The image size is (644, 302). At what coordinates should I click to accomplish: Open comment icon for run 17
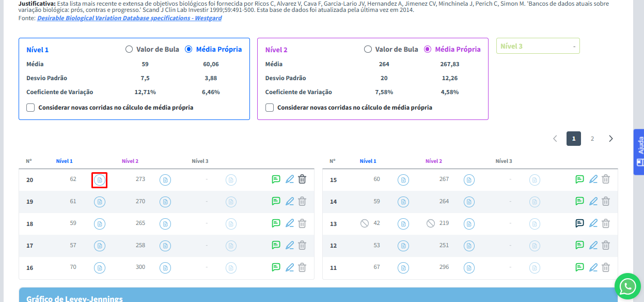click(x=276, y=245)
